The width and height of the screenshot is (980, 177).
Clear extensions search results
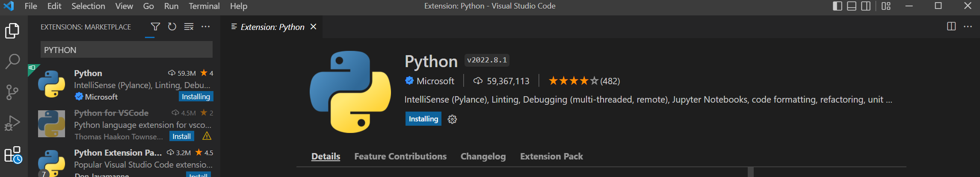pos(189,27)
